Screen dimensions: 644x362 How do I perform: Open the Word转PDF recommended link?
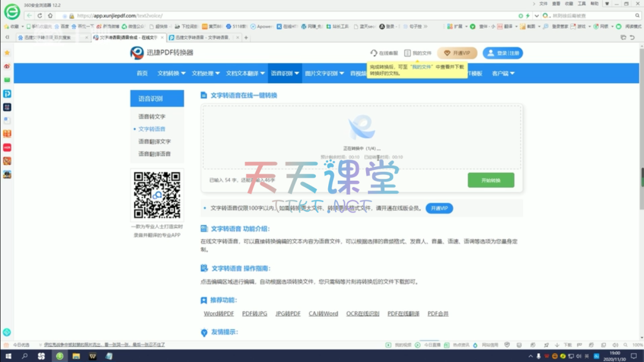[x=218, y=314]
